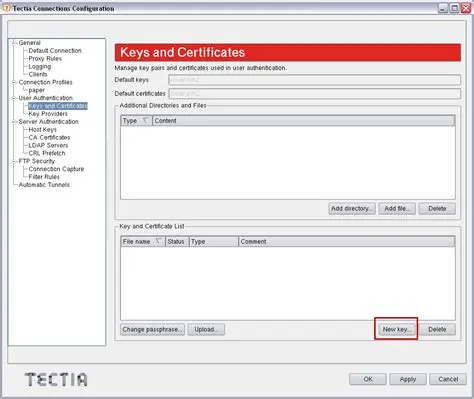Upload the selected key
Viewport: 474px width, 399px height.
(206, 329)
